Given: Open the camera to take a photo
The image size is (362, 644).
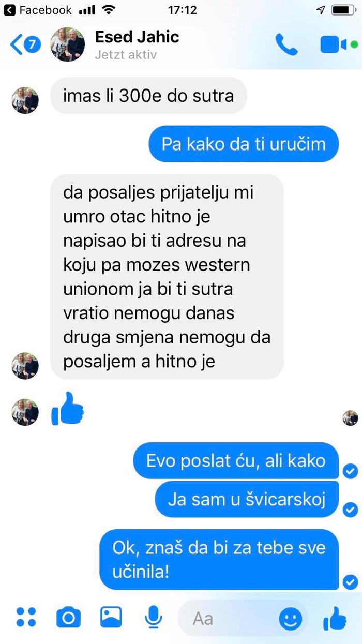Looking at the screenshot, I should [68, 617].
